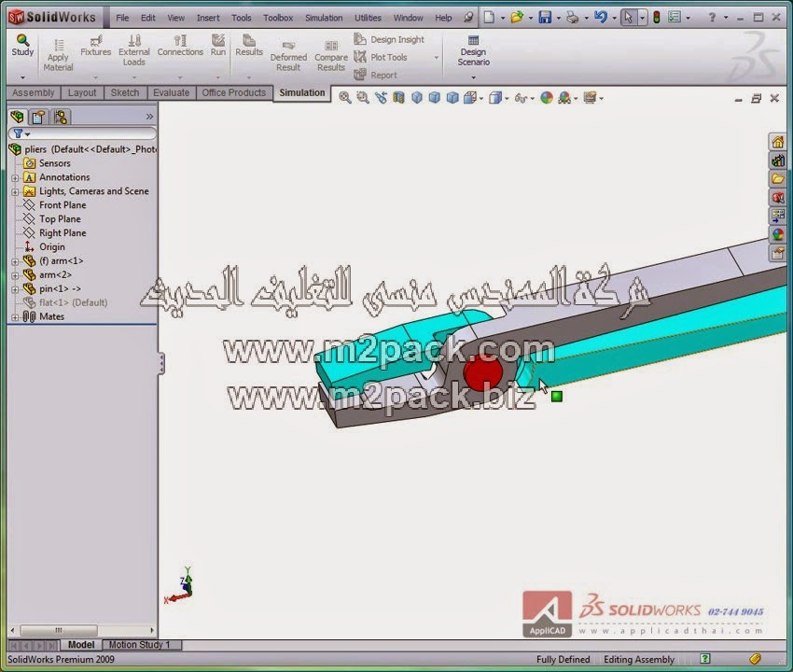Click the Rebuild traffic light icon
This screenshot has height=672, width=793.
657,18
